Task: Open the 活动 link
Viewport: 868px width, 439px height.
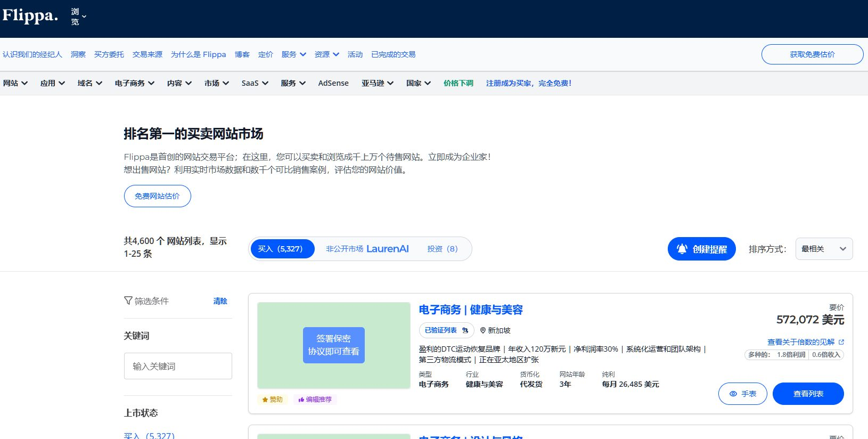Action: click(355, 54)
